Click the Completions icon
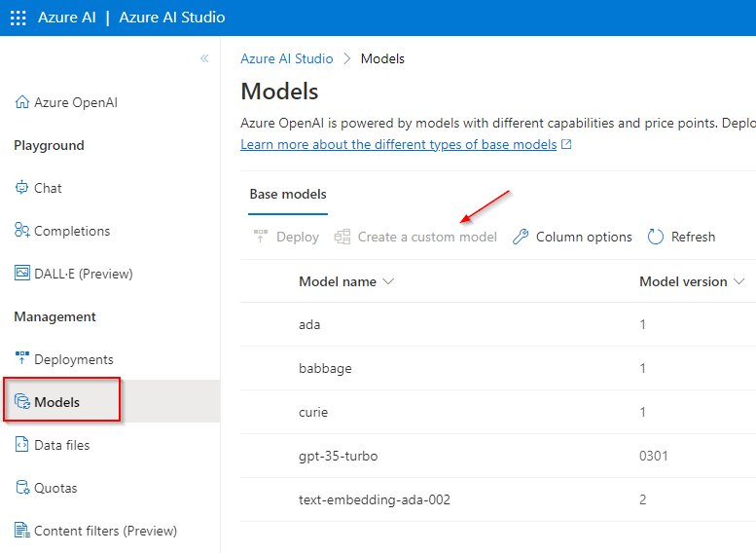 click(21, 230)
